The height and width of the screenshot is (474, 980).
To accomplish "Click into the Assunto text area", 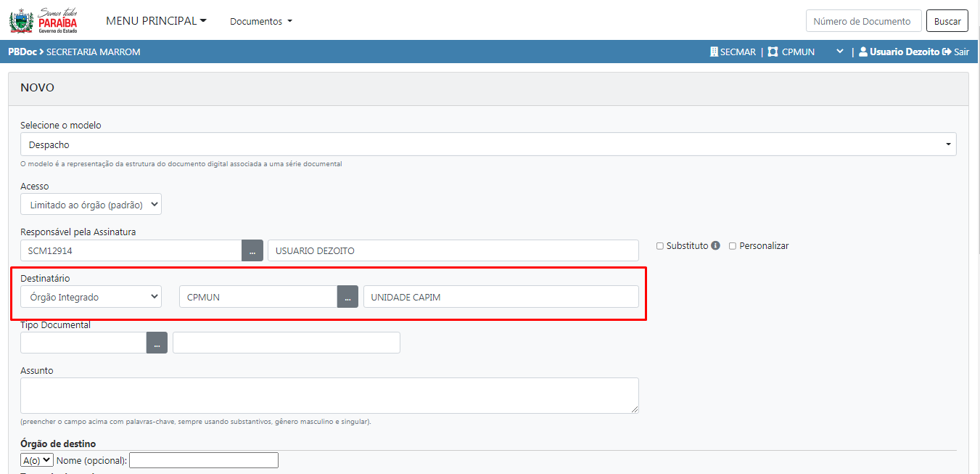I will tap(329, 396).
